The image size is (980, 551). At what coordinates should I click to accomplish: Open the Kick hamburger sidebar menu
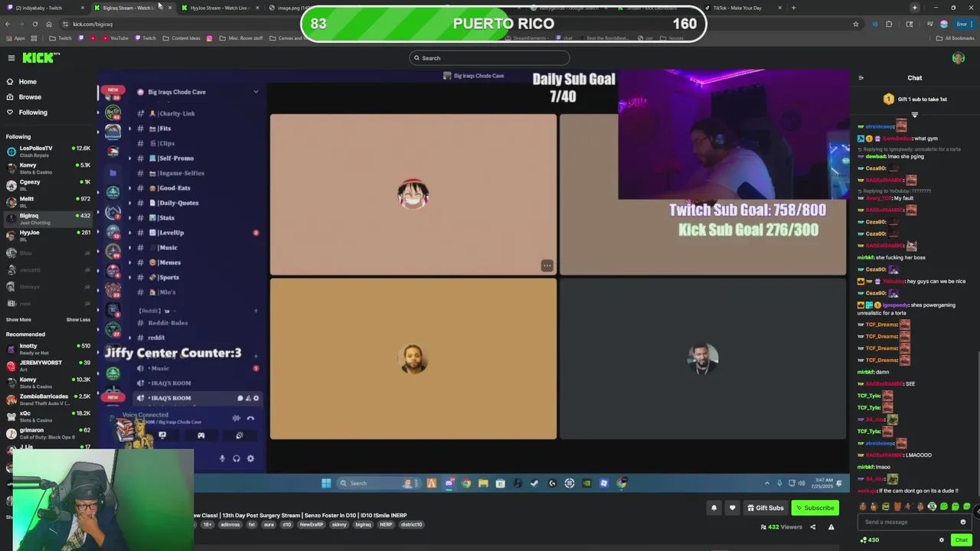11,58
